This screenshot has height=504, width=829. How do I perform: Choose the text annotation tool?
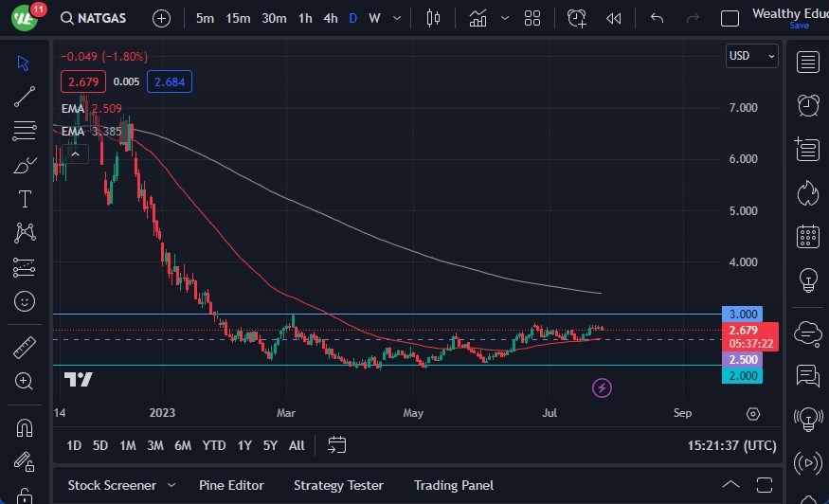[x=25, y=199]
